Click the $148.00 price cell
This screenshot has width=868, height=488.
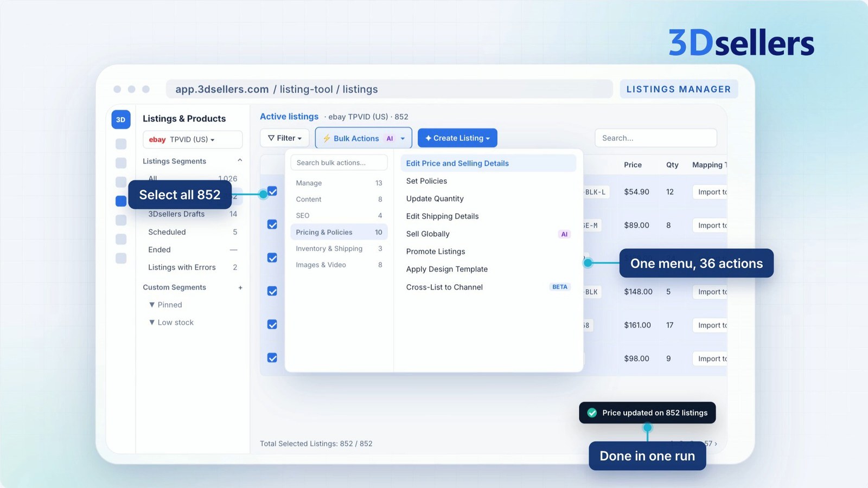pyautogui.click(x=638, y=292)
